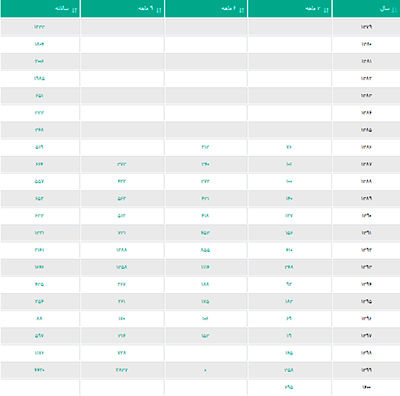Select year cell ۱۳۸۴
The image size is (400, 396).
[366, 113]
